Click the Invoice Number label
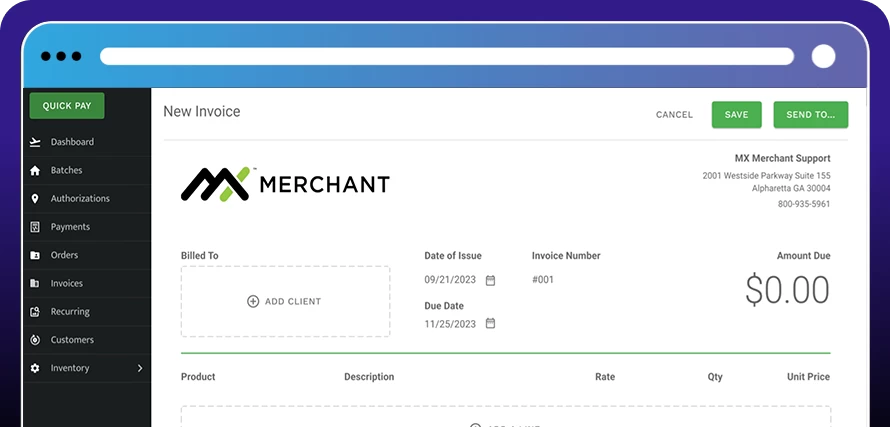The height and width of the screenshot is (427, 890). [x=566, y=256]
